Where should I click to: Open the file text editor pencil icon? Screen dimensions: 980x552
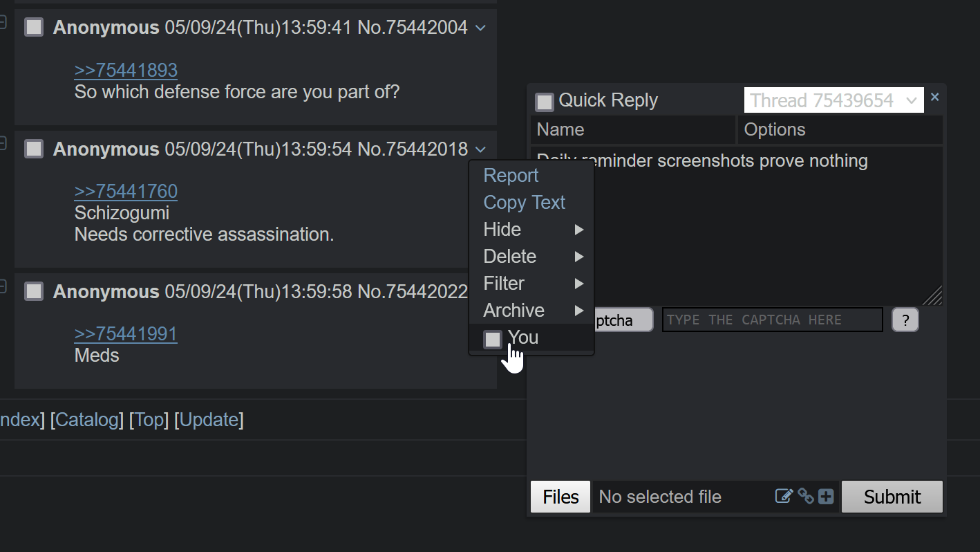click(784, 496)
